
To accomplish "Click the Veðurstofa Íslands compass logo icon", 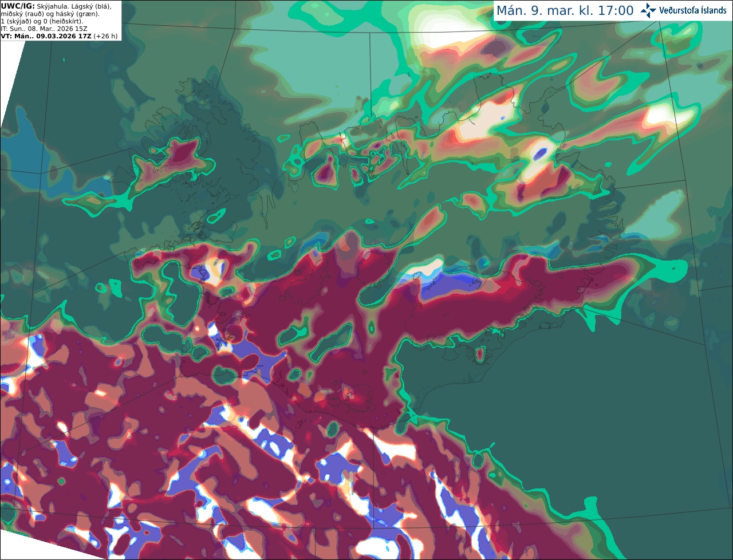I will click(x=648, y=10).
